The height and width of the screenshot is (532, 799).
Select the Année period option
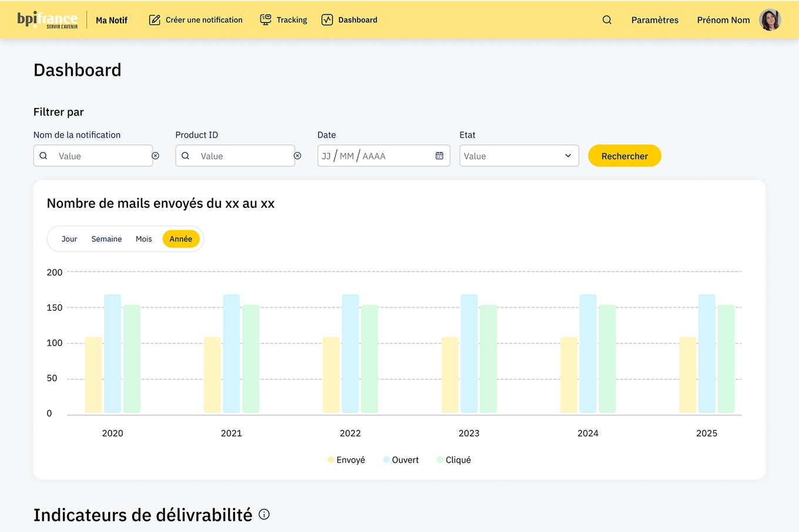click(x=181, y=239)
